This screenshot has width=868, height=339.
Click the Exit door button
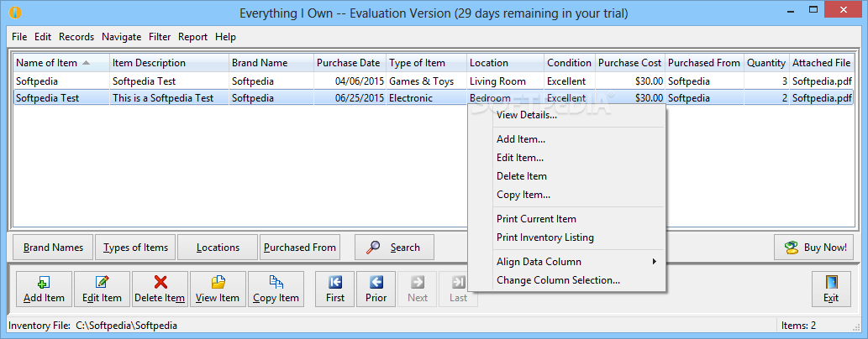tap(831, 289)
